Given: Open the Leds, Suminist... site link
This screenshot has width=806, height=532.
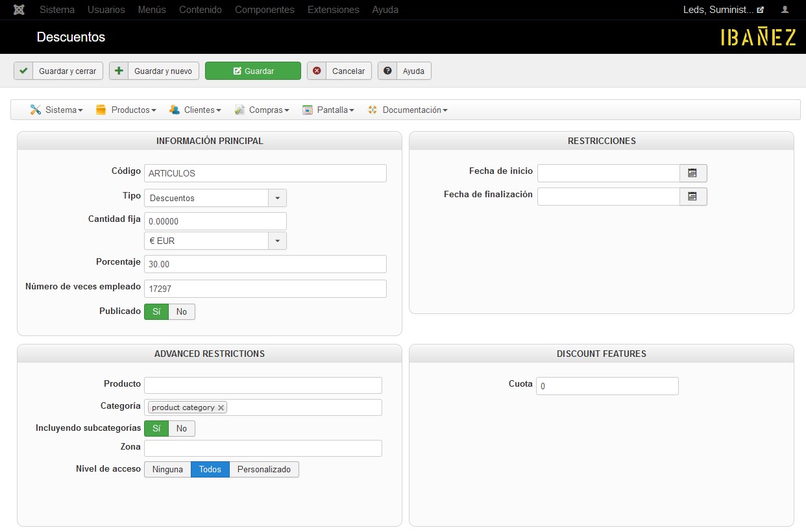Looking at the screenshot, I should pos(724,10).
